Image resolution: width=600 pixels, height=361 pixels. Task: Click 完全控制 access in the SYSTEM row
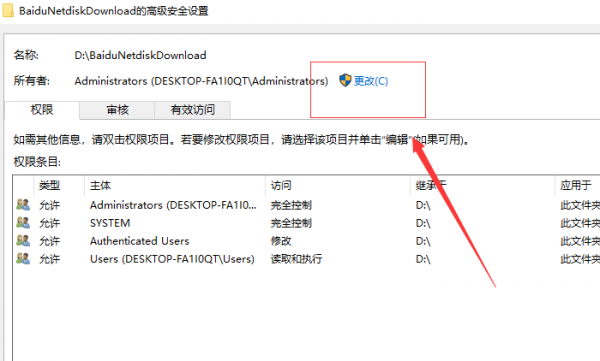pos(291,223)
